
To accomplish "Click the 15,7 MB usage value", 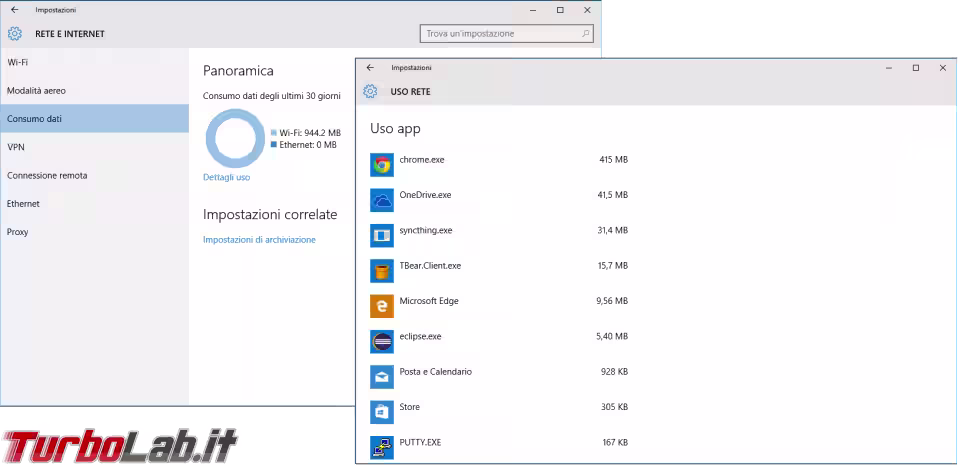I will (x=612, y=266).
